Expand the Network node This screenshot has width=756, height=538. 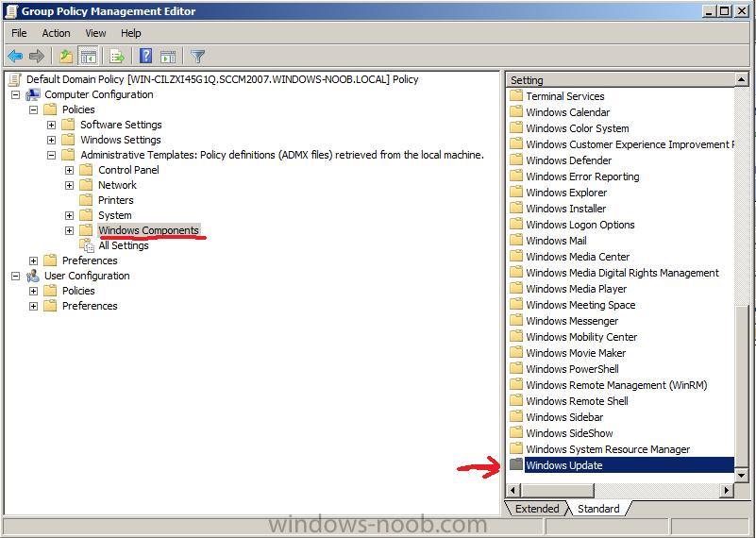pos(69,185)
